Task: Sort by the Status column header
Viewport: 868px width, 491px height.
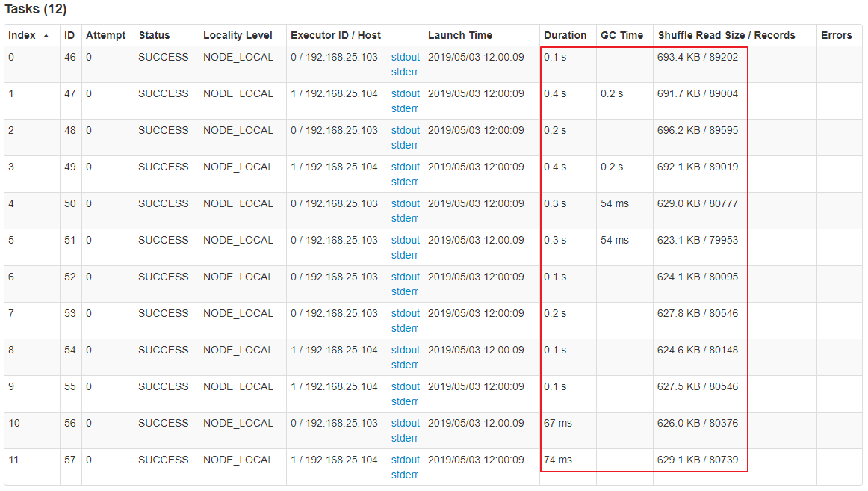Action: pyautogui.click(x=155, y=35)
